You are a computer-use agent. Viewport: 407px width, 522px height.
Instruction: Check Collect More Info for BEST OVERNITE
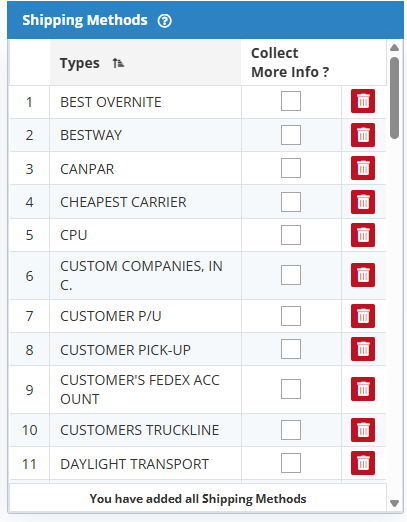[x=291, y=101]
